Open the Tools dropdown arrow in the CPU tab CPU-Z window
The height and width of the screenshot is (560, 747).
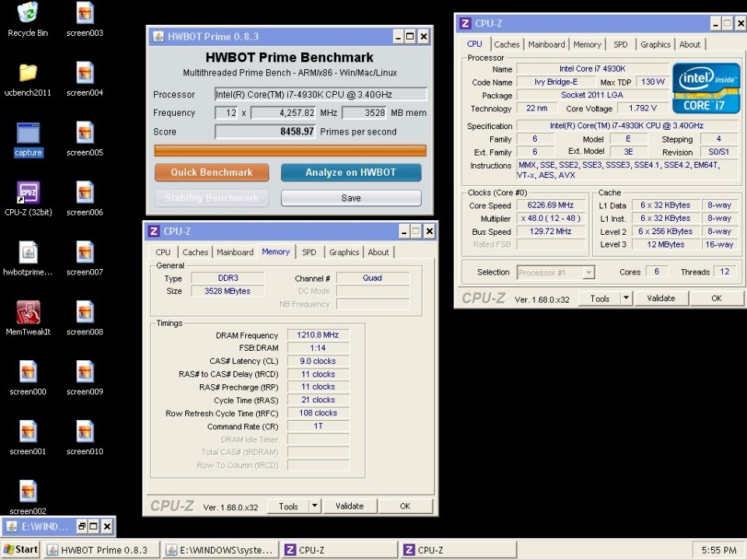tap(626, 298)
